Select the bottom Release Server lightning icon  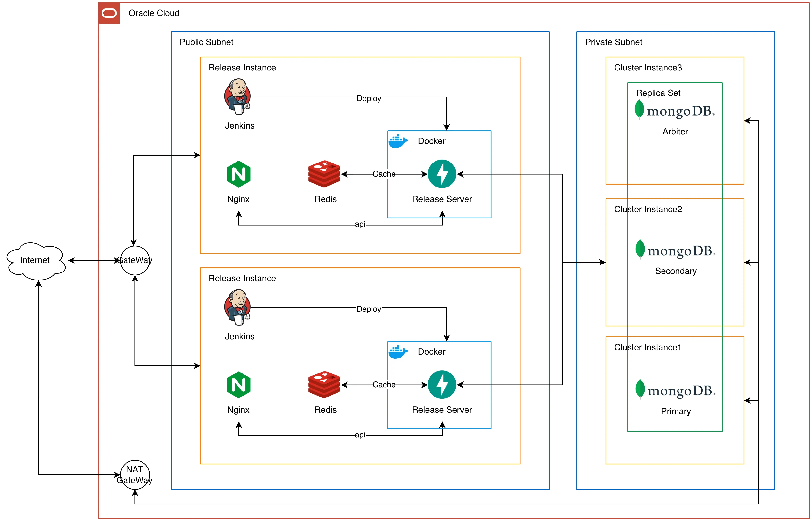tap(442, 384)
